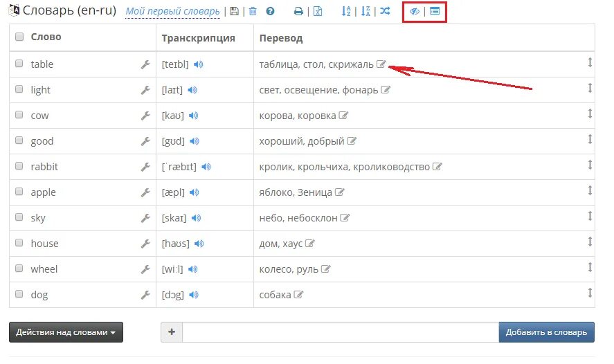The height and width of the screenshot is (364, 614).
Task: Click the save dictionary floppy icon
Action: tap(234, 11)
